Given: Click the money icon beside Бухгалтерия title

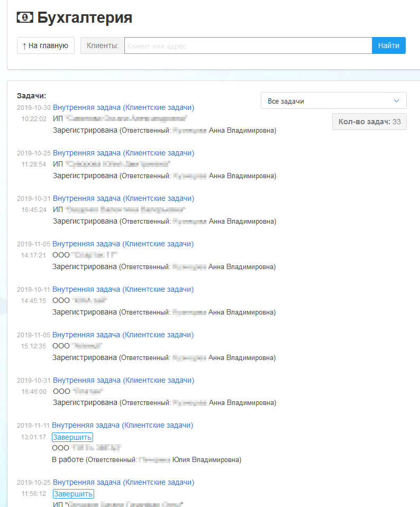Looking at the screenshot, I should coord(25,17).
